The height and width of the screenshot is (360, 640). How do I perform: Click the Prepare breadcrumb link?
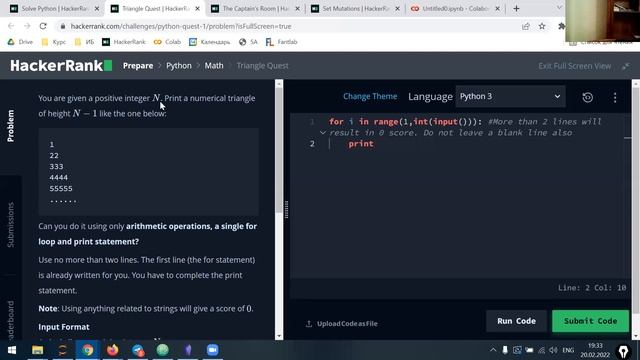point(138,66)
